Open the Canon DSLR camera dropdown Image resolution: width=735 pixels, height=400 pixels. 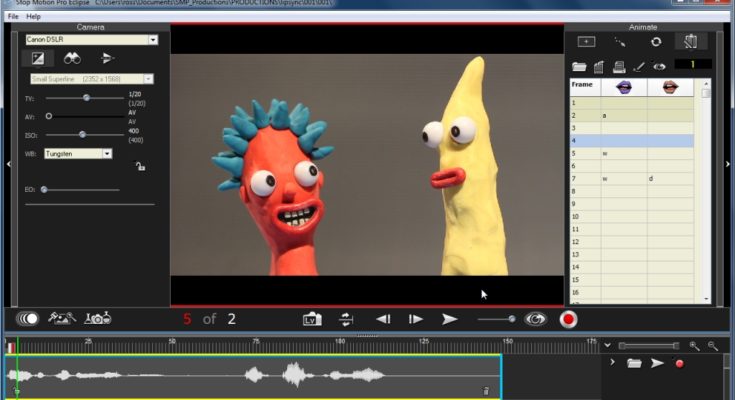pos(153,40)
